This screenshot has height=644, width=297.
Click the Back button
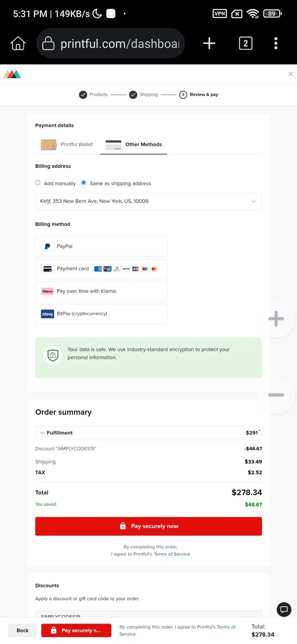(23, 630)
